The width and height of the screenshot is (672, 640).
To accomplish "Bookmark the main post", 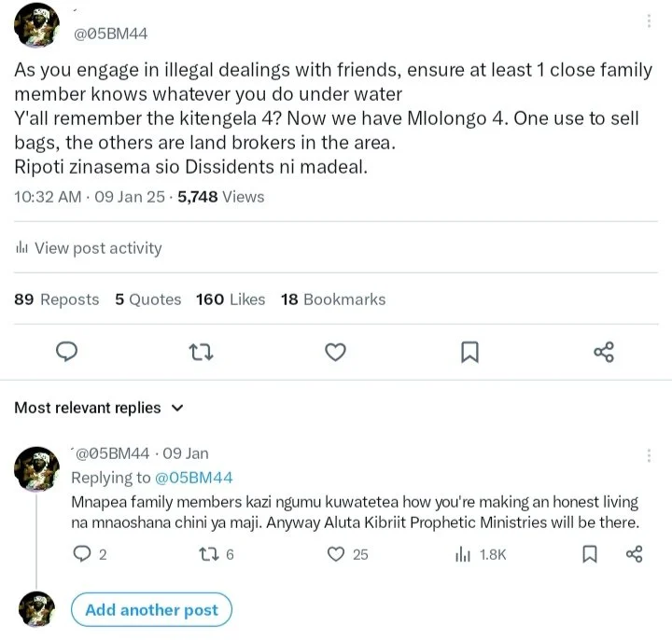I will [x=469, y=352].
